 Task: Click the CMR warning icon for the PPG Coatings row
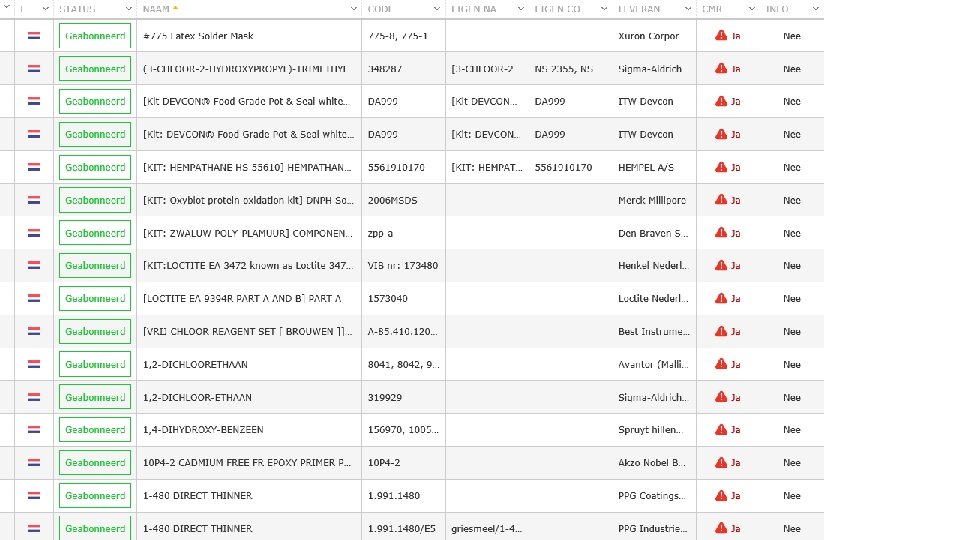[721, 495]
